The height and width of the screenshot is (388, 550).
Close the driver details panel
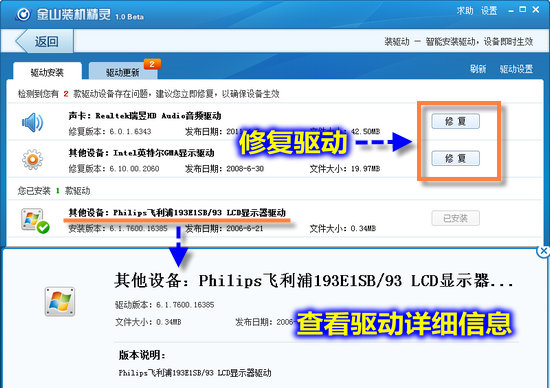543,251
